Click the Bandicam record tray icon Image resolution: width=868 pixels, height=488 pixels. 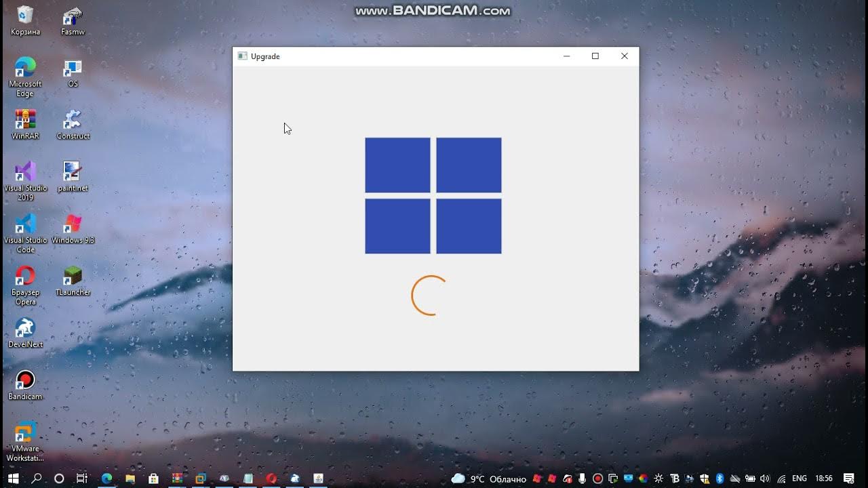(597, 479)
